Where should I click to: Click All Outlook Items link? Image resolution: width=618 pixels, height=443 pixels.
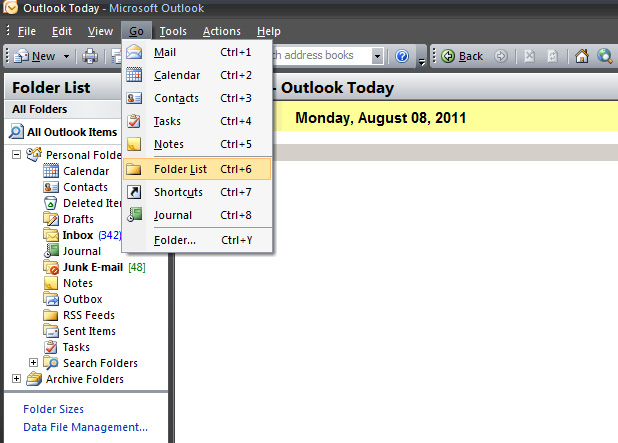click(x=72, y=132)
